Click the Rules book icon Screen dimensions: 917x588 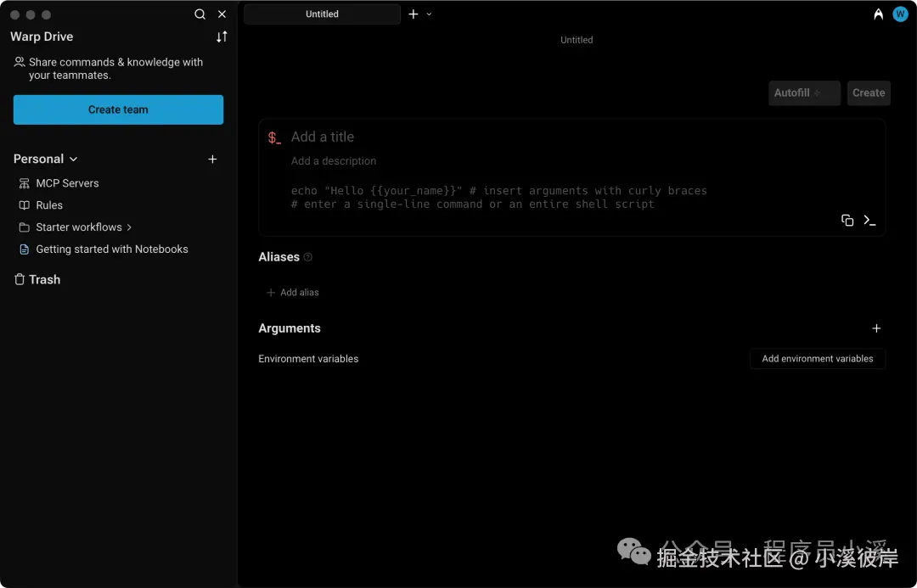point(24,205)
